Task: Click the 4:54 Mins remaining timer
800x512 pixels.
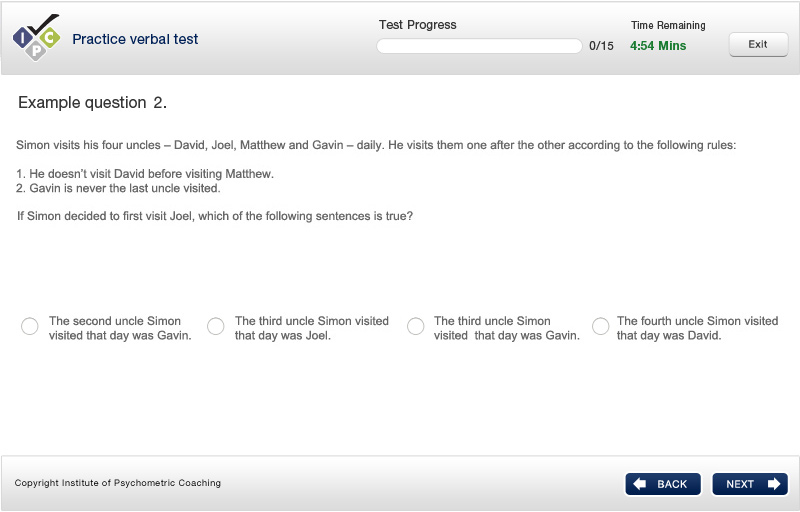Action: [658, 46]
